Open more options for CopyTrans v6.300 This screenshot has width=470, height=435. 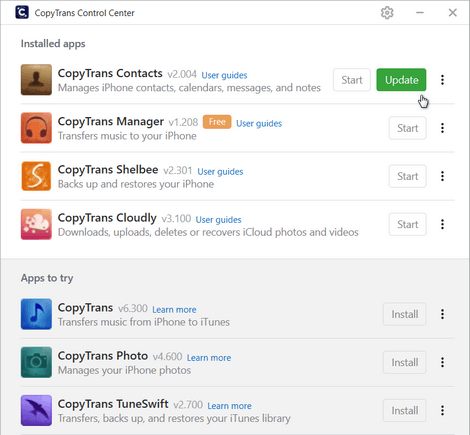tap(442, 314)
